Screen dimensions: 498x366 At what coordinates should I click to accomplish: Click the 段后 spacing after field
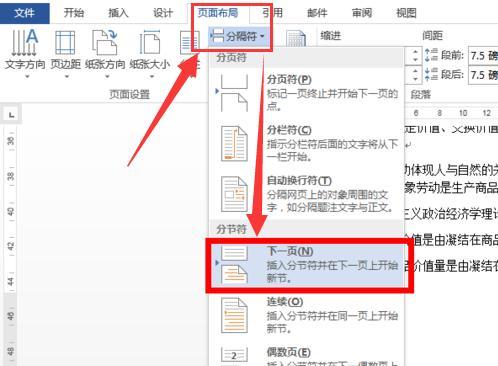483,75
